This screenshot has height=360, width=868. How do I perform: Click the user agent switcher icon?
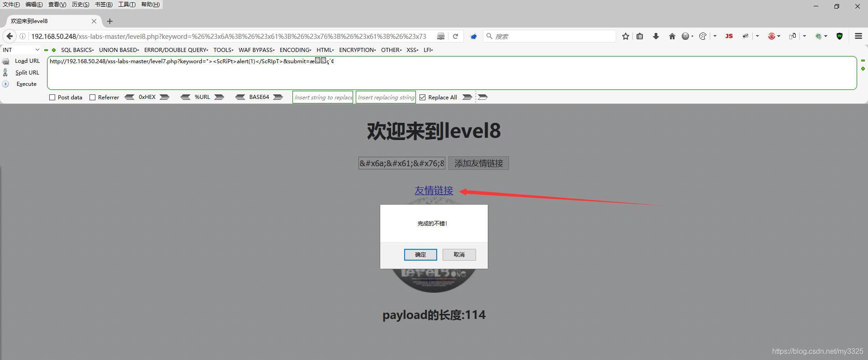pos(793,36)
